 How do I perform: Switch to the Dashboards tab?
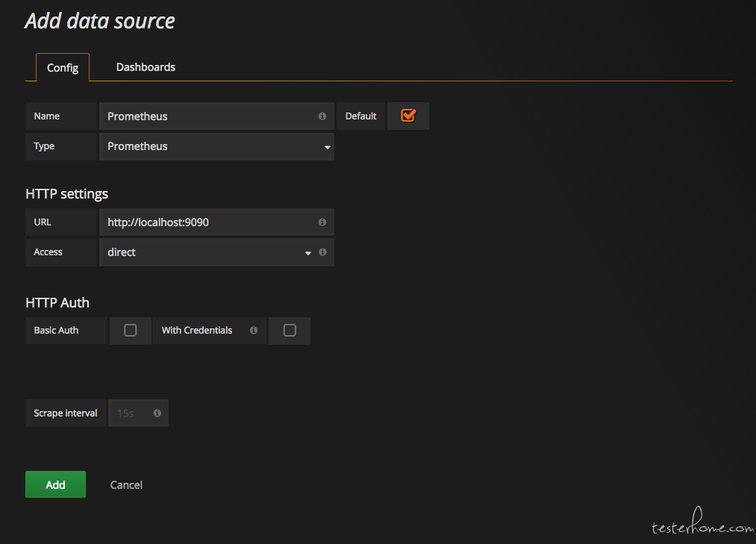pos(146,67)
